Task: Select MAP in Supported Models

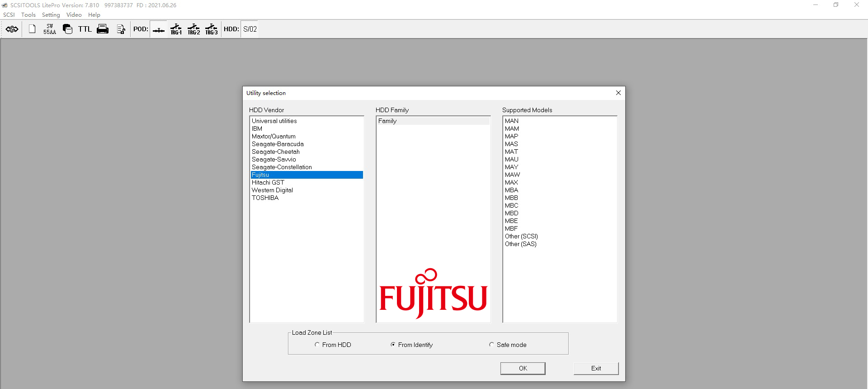Action: click(x=560, y=136)
